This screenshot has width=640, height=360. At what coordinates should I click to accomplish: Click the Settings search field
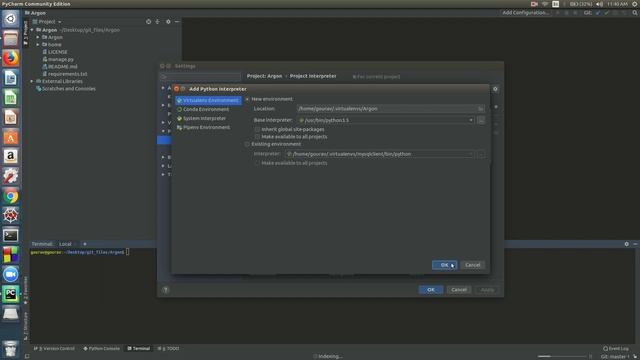click(200, 77)
